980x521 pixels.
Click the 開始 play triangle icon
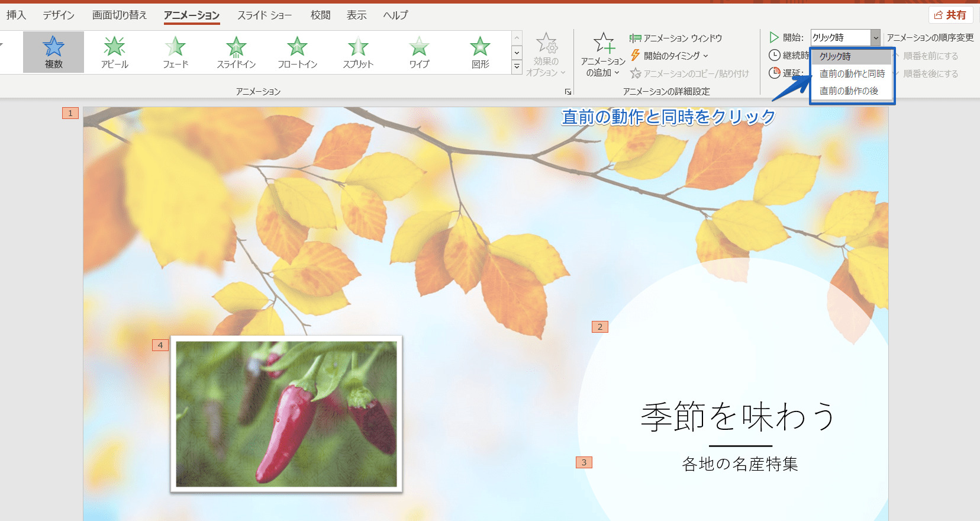click(774, 37)
